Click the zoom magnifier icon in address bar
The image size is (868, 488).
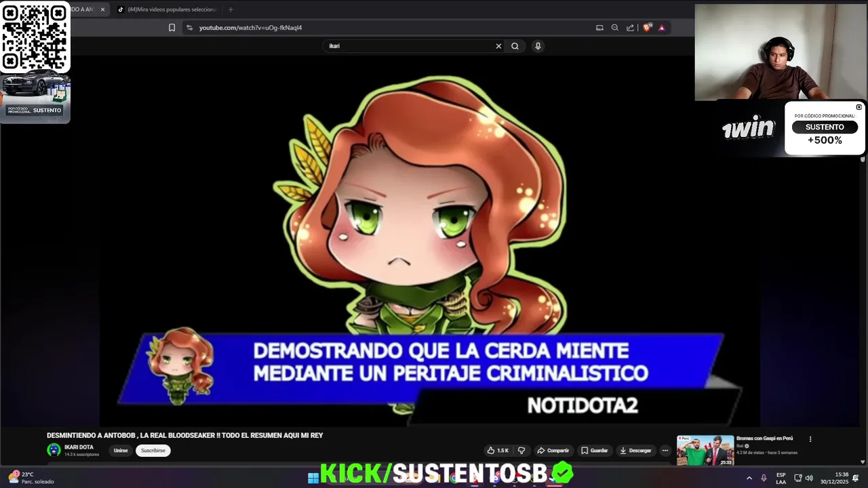click(x=615, y=28)
